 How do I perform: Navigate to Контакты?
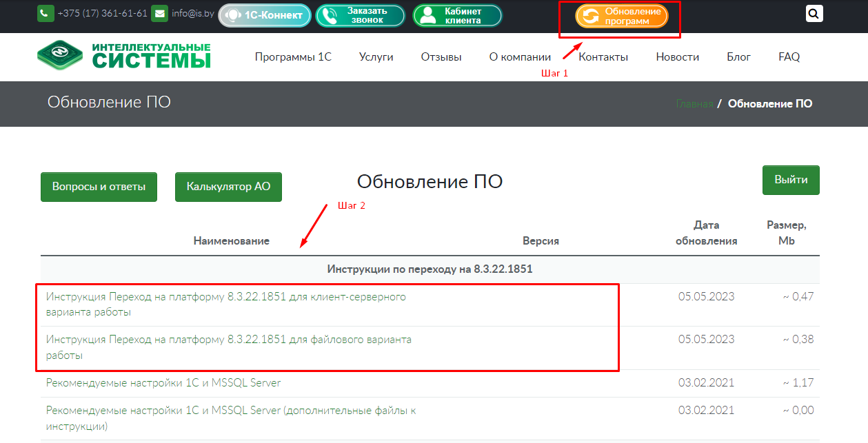[x=603, y=57]
